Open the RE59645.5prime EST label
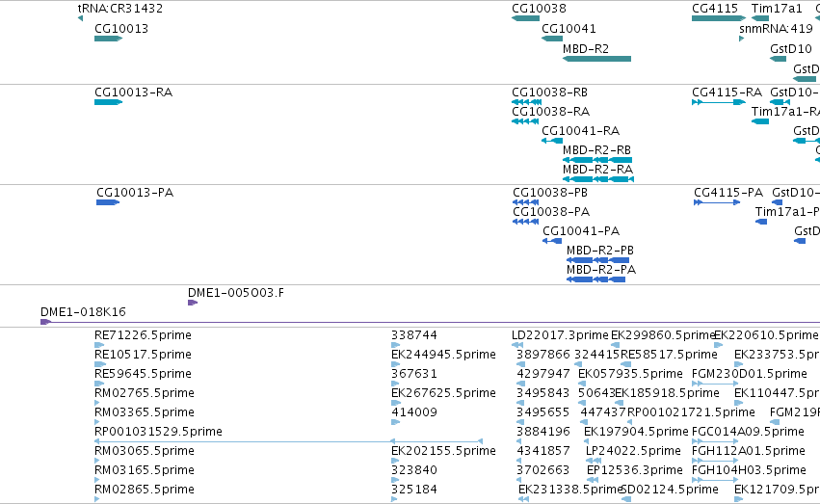This screenshot has height=504, width=820. coord(143,374)
